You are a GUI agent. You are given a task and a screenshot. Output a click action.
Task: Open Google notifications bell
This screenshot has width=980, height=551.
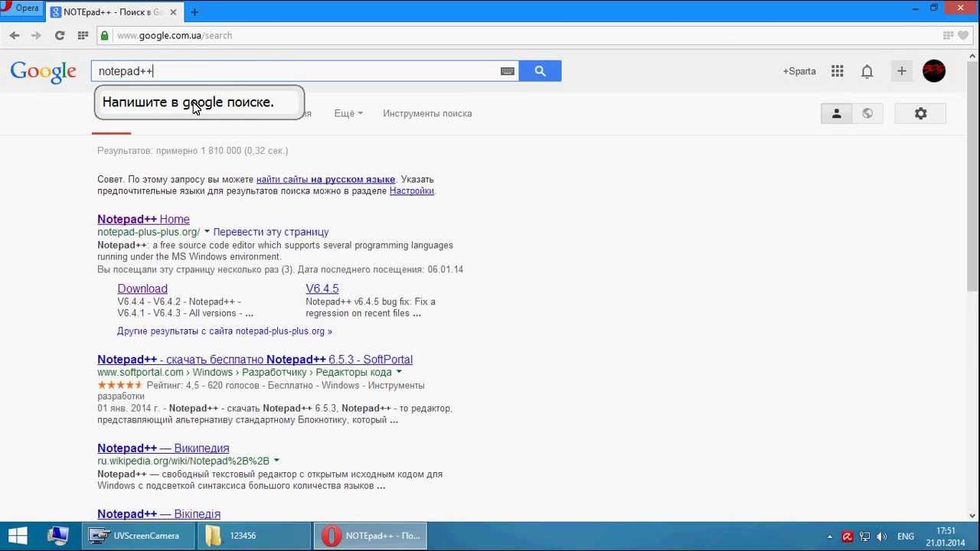pyautogui.click(x=867, y=71)
